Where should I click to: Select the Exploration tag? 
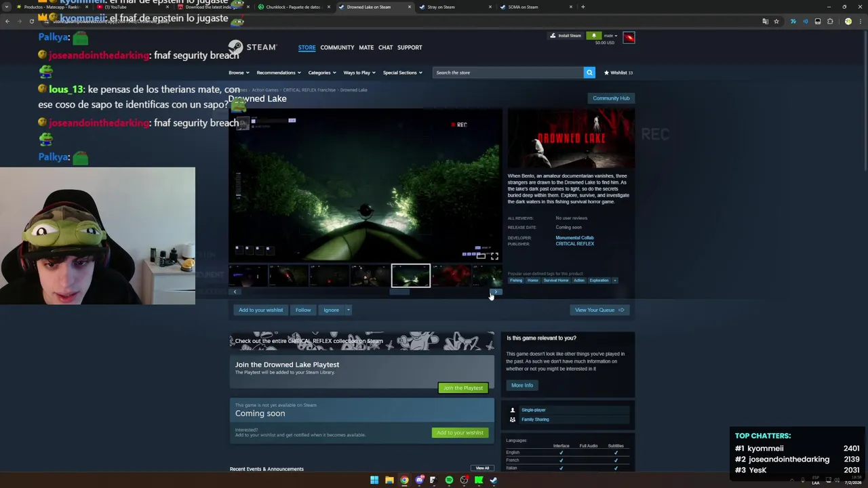[599, 281]
